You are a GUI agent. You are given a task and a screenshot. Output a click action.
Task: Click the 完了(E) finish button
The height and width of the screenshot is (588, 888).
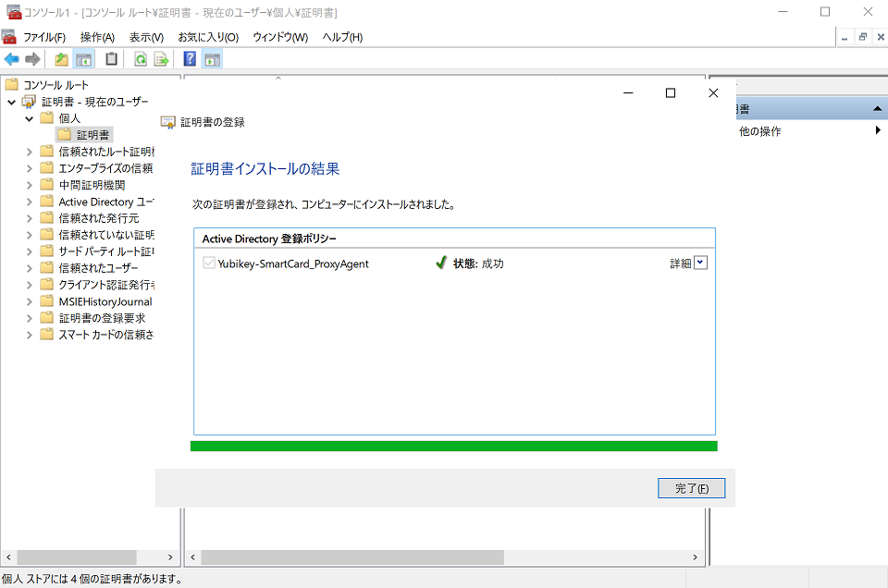(x=691, y=488)
